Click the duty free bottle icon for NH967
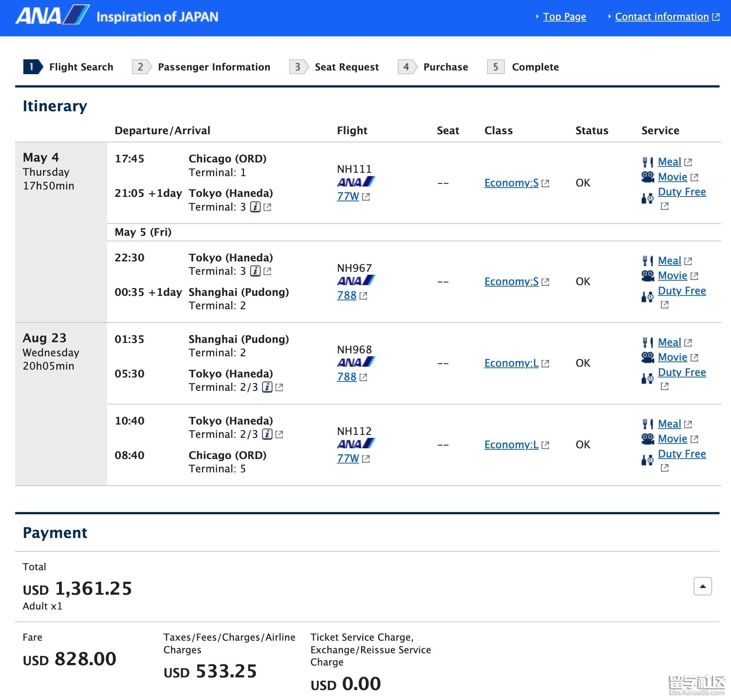The image size is (731, 700). pyautogui.click(x=648, y=297)
